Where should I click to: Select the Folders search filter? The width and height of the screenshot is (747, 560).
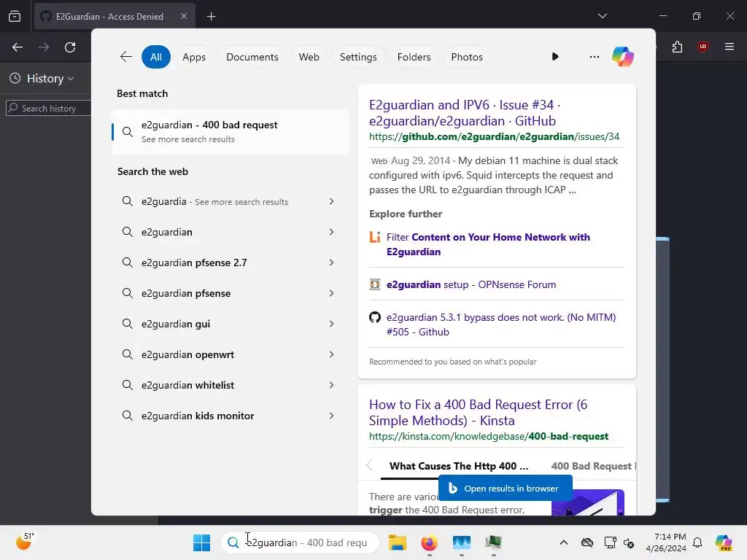(414, 57)
